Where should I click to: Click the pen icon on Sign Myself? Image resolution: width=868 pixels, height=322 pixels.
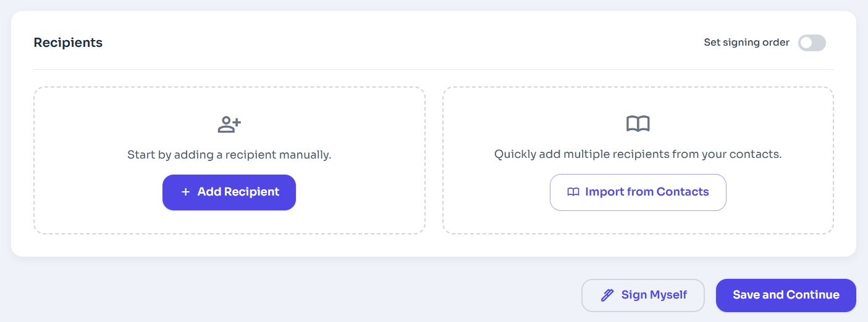[x=607, y=295]
